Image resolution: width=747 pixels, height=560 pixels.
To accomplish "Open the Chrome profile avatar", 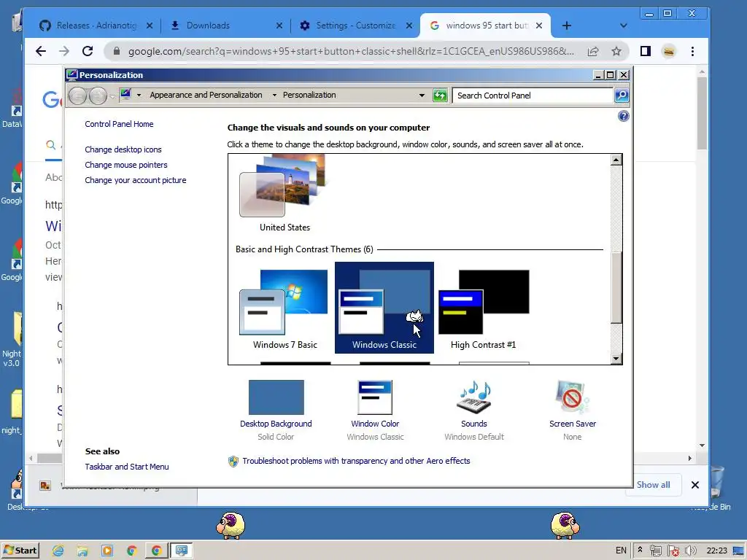I will (x=668, y=52).
